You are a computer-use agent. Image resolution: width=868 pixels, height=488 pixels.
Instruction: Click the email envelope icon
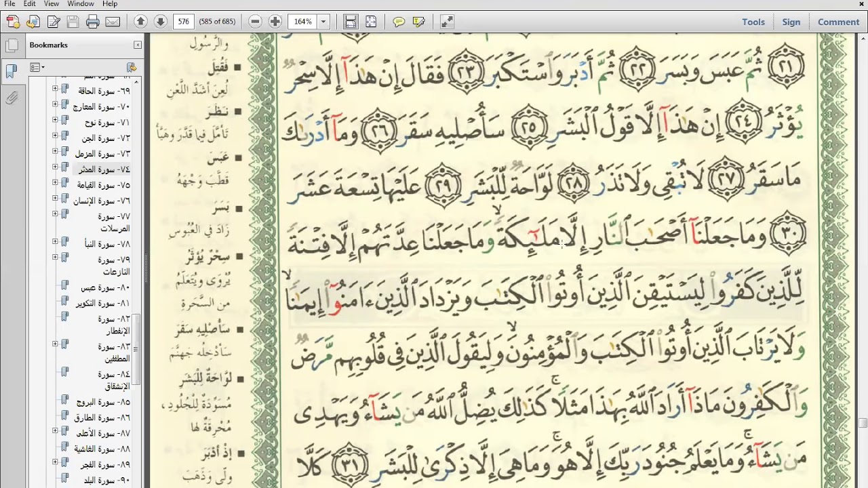(x=113, y=22)
